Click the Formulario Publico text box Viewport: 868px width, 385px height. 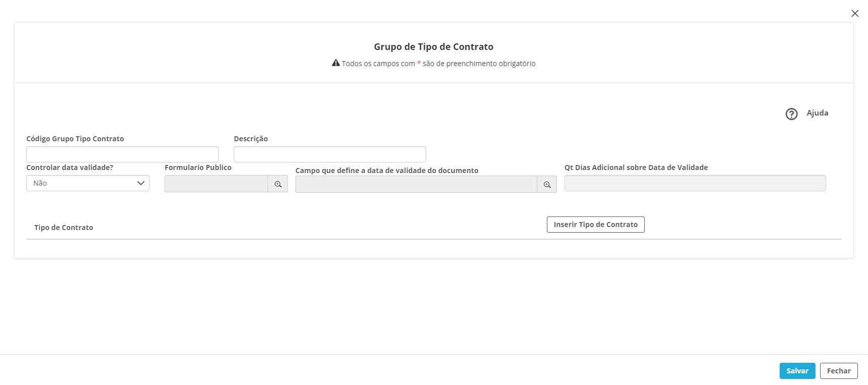[216, 184]
